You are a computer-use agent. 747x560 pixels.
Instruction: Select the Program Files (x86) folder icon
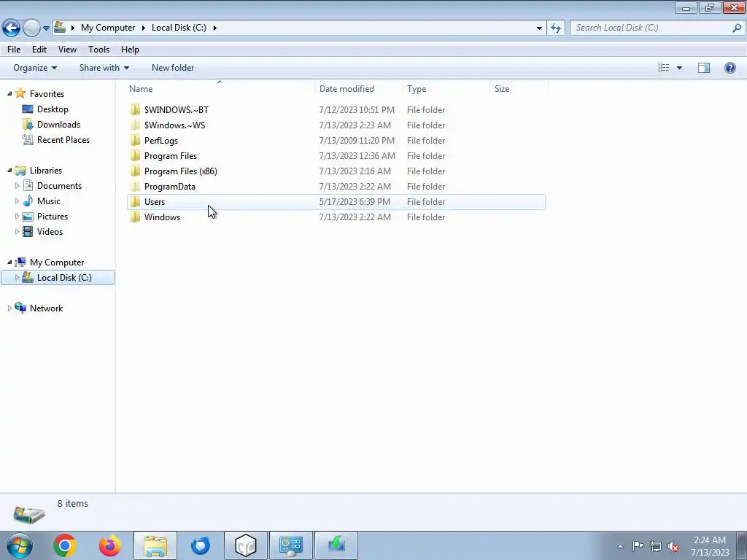click(135, 171)
